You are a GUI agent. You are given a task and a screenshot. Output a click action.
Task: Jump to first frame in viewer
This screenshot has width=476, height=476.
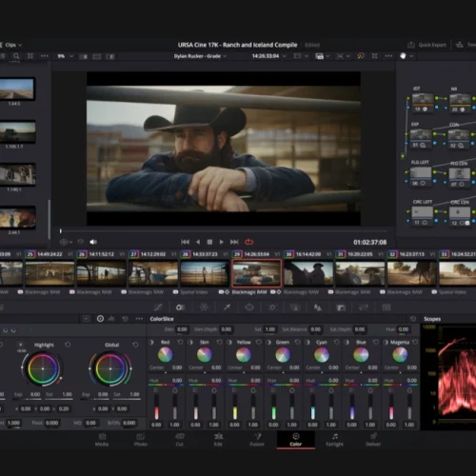(x=185, y=242)
